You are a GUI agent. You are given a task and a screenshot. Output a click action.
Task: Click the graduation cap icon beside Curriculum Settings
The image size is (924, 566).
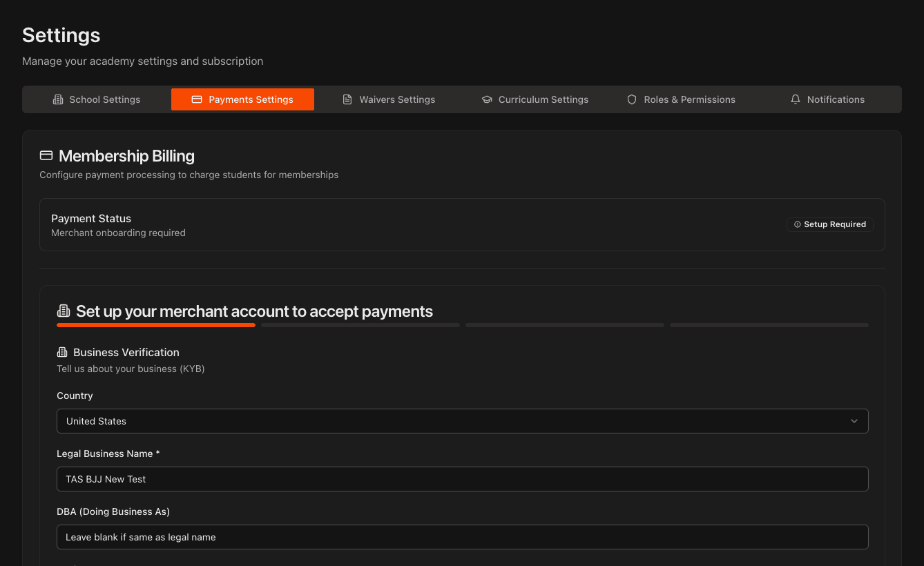click(x=487, y=99)
